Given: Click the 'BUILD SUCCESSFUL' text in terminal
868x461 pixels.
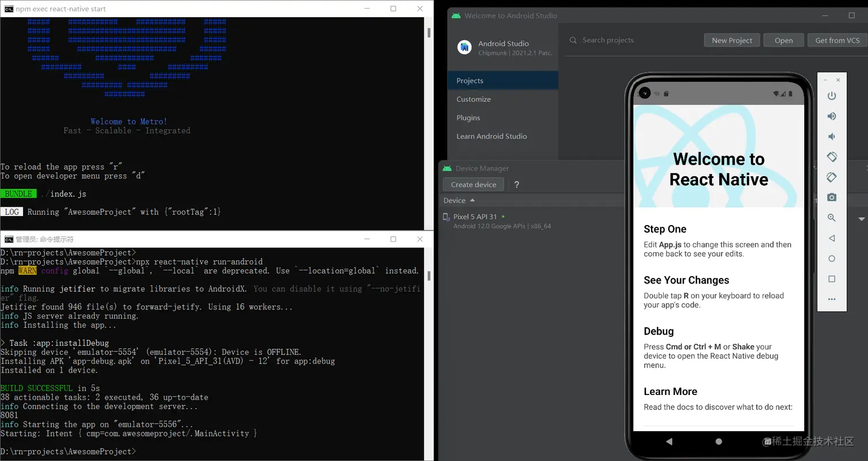Looking at the screenshot, I should tap(37, 388).
